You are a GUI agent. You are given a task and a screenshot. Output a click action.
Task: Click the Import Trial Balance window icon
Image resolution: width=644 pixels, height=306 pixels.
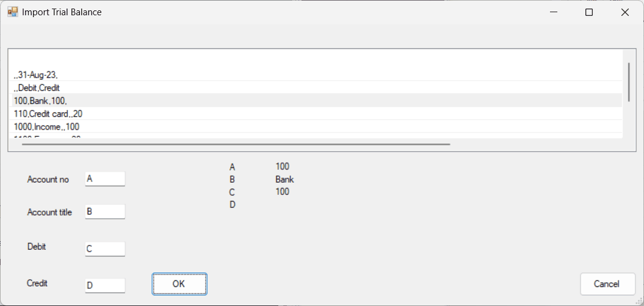(13, 12)
